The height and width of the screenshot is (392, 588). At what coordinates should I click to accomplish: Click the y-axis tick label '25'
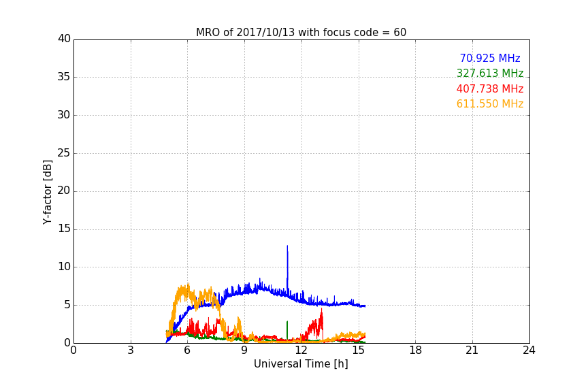click(64, 152)
